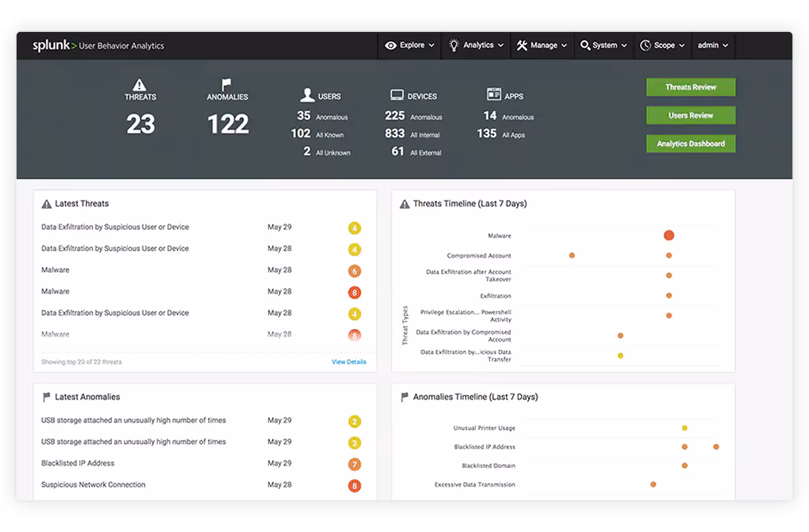Open the System dropdown menu
This screenshot has height=532, width=809.
pyautogui.click(x=604, y=46)
